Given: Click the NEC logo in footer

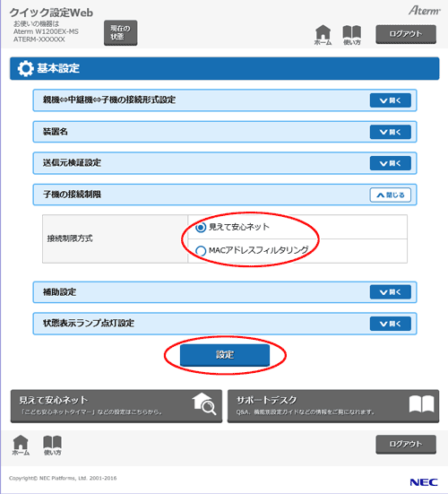Looking at the screenshot, I should (x=424, y=482).
